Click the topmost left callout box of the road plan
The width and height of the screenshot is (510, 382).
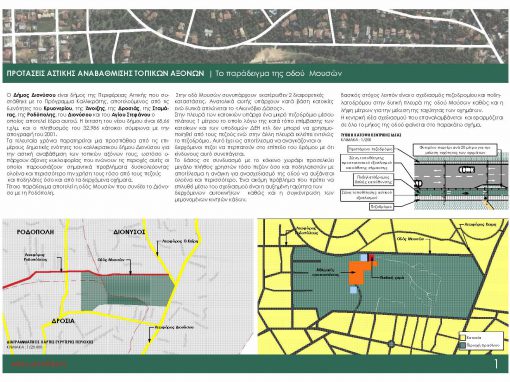370,149
